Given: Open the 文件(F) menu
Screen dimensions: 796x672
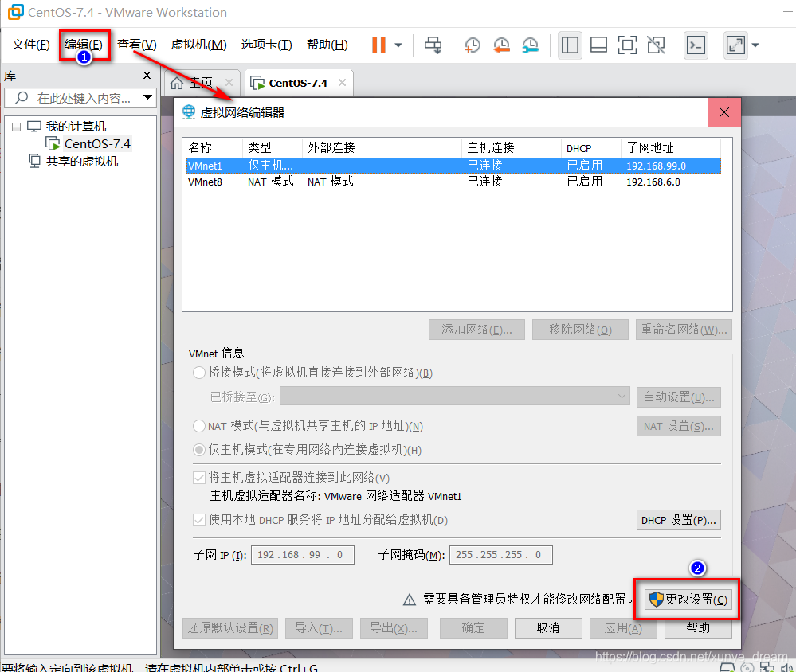Looking at the screenshot, I should coord(30,45).
